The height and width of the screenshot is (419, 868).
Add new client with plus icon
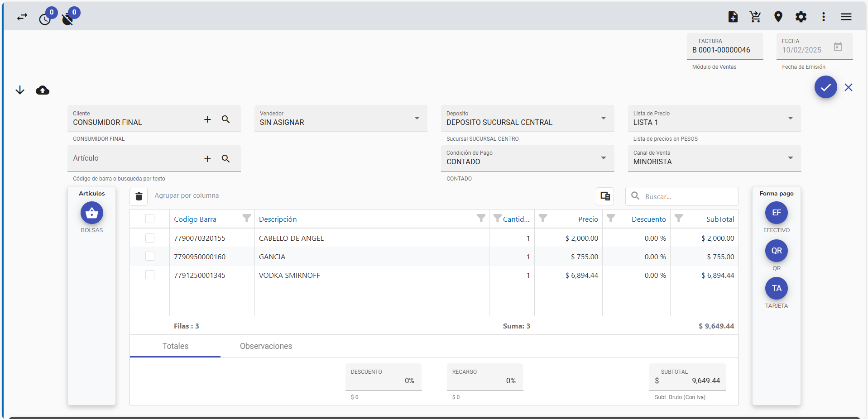pos(207,119)
